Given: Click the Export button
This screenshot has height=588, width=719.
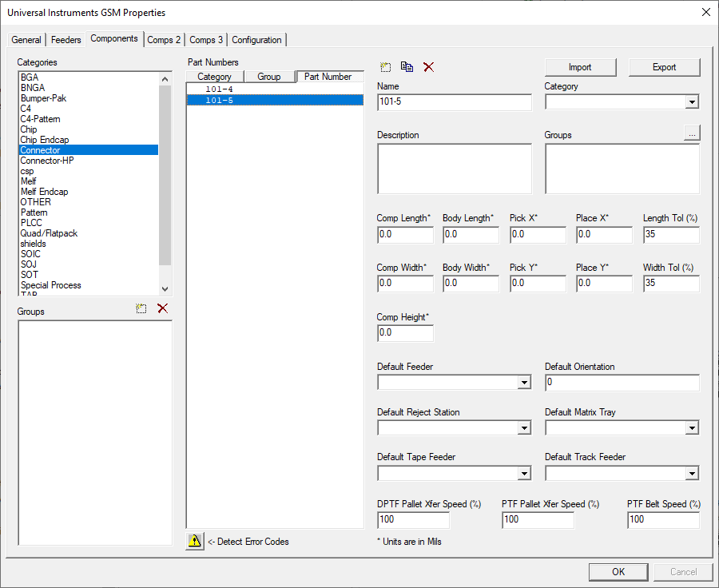Looking at the screenshot, I should [664, 67].
